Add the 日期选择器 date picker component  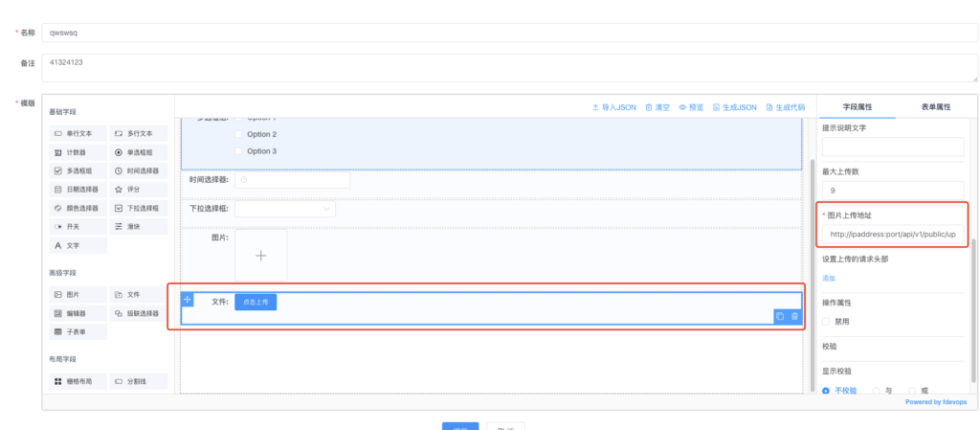click(78, 190)
